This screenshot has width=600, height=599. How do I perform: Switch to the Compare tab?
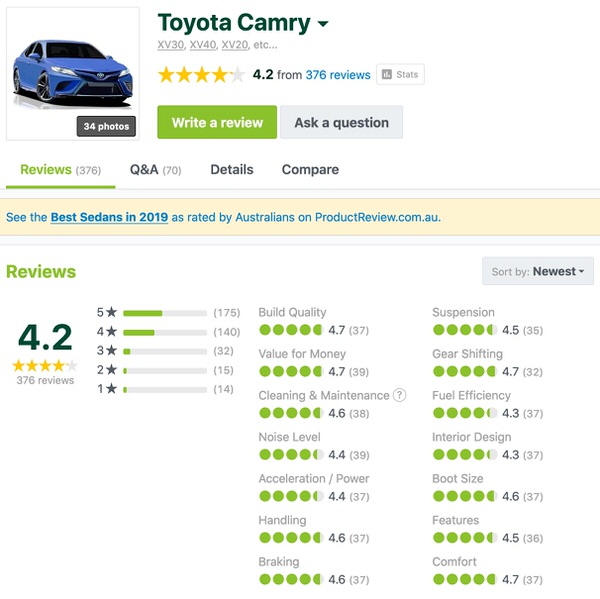click(x=310, y=170)
